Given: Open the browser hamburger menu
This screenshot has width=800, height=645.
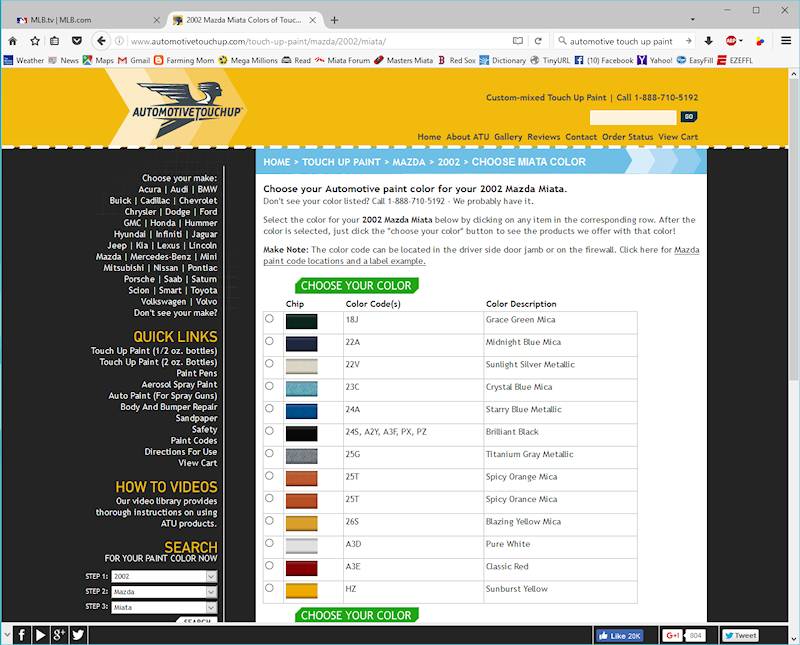Looking at the screenshot, I should (786, 41).
